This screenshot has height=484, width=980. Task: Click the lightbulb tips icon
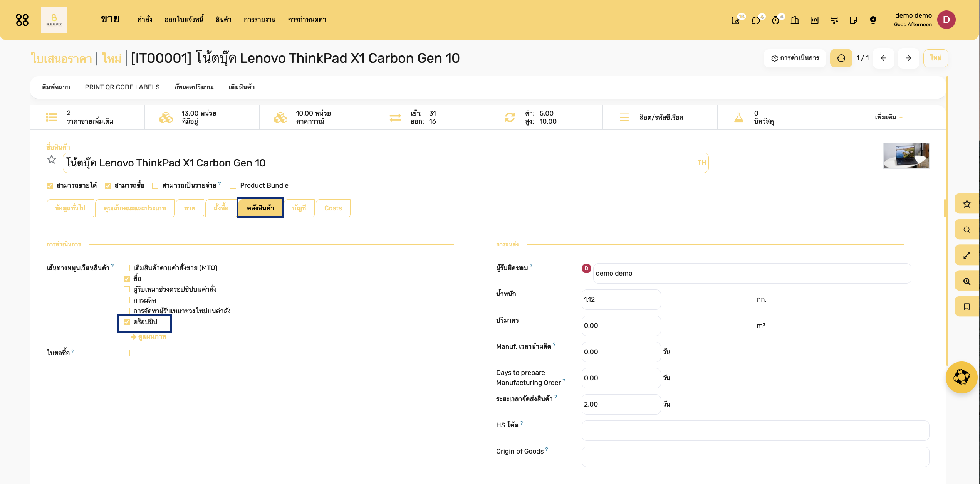tap(873, 20)
